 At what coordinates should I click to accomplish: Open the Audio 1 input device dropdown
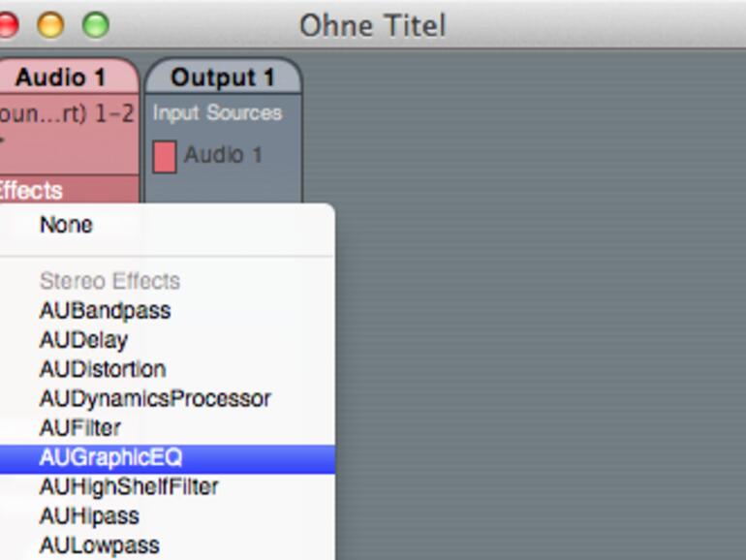coord(66,114)
